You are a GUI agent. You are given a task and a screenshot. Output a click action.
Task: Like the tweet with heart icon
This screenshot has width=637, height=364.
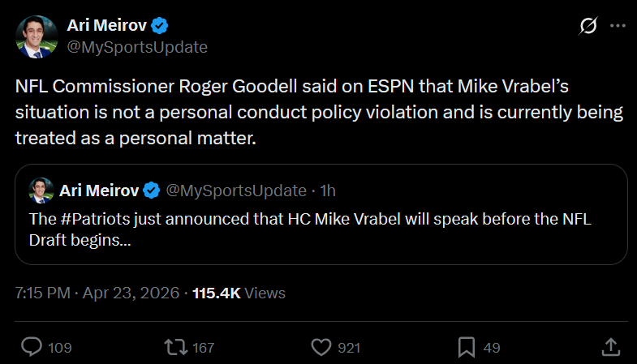click(322, 347)
